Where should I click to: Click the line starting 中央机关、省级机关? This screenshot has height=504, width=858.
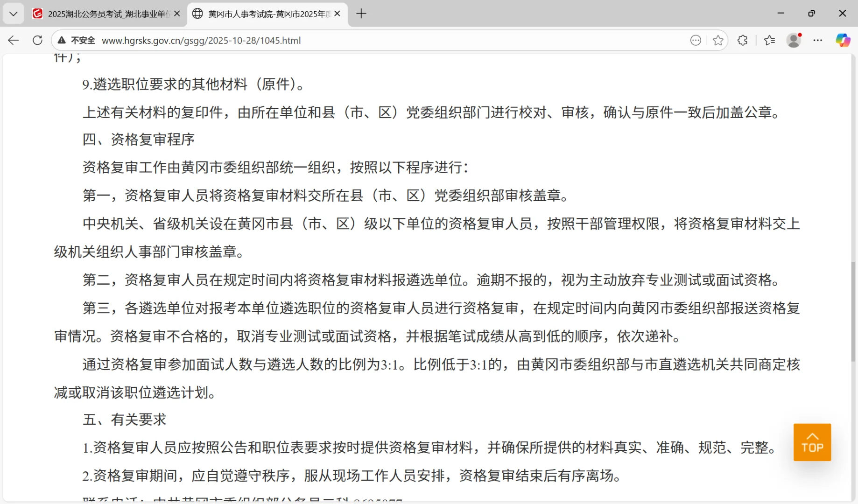427,238
